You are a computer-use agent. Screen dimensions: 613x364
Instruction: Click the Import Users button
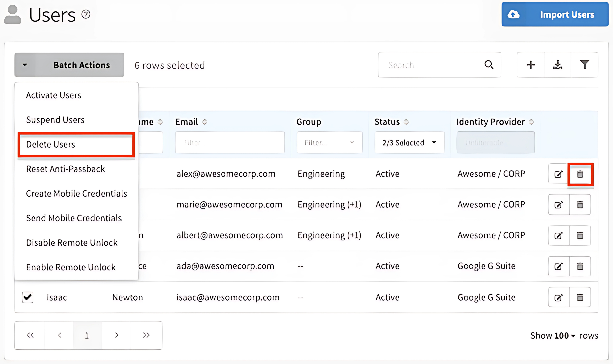click(x=555, y=14)
